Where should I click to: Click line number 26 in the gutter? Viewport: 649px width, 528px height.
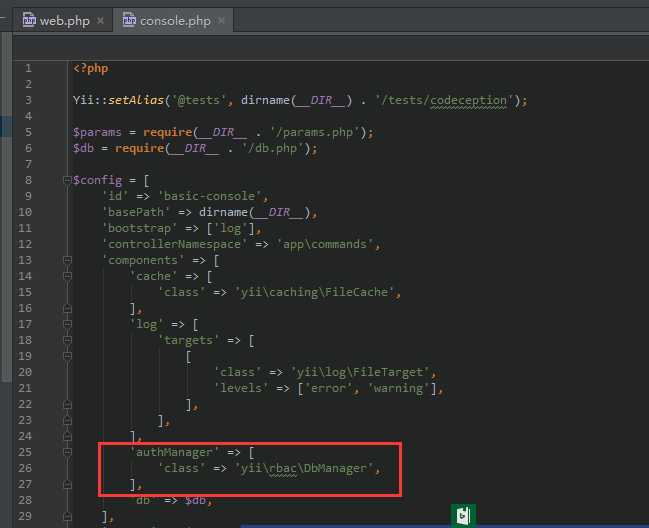coord(25,468)
